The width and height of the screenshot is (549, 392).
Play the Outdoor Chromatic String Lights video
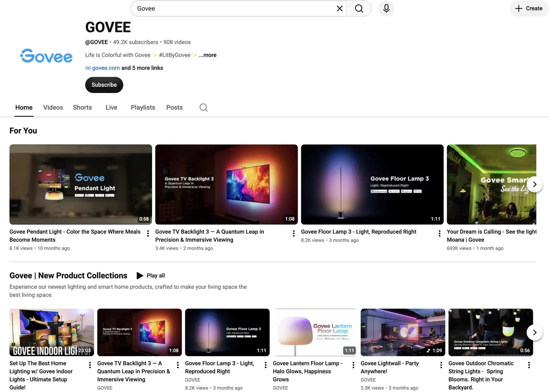coord(491,332)
